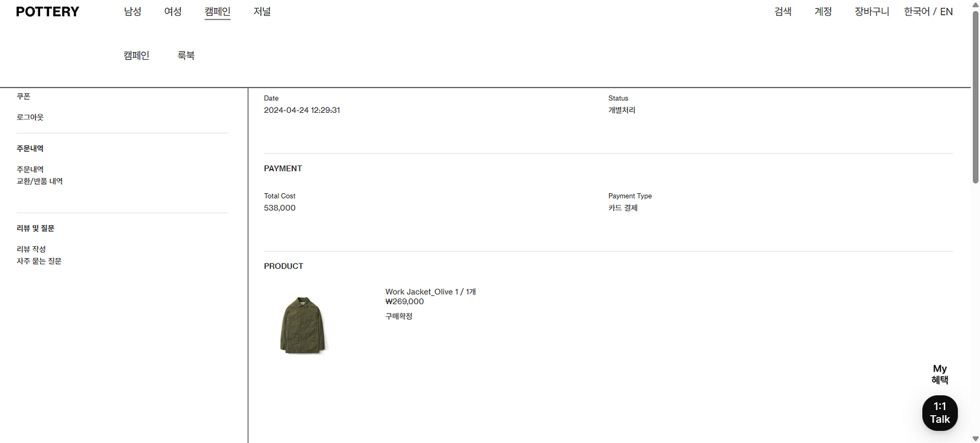This screenshot has width=980, height=443.
Task: Open 자주 묻는 질문 FAQ
Action: (39, 261)
